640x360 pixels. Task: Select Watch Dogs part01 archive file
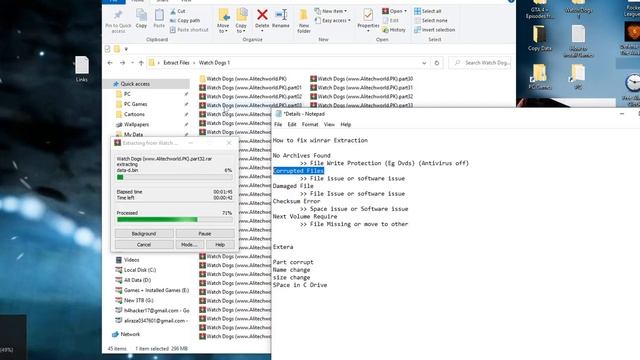[250, 88]
